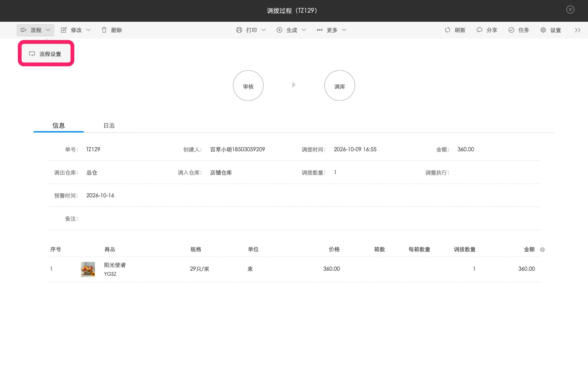Click product code YGSZ
This screenshot has width=588, height=374.
(110, 274)
